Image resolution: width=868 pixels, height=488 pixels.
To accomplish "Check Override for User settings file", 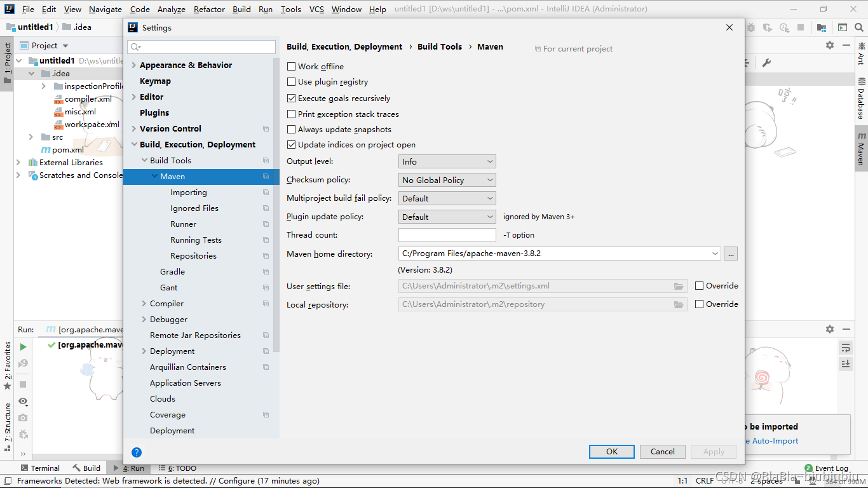I will click(x=700, y=286).
